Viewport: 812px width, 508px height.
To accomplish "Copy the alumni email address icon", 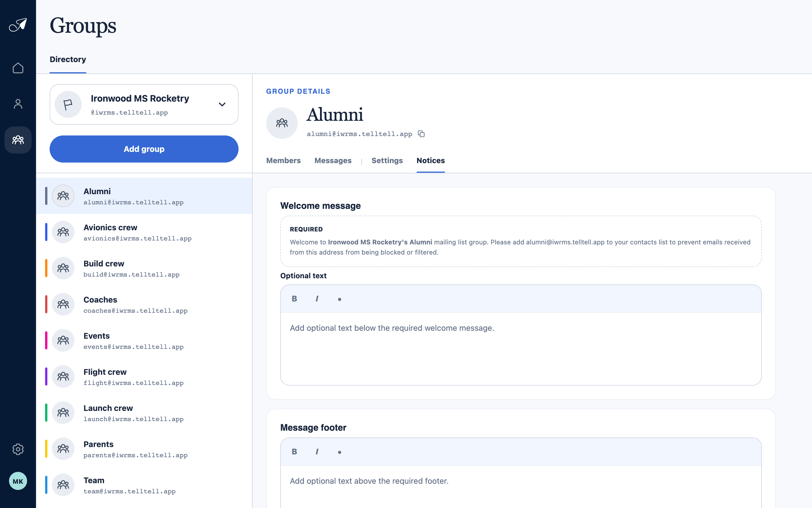I will click(421, 134).
